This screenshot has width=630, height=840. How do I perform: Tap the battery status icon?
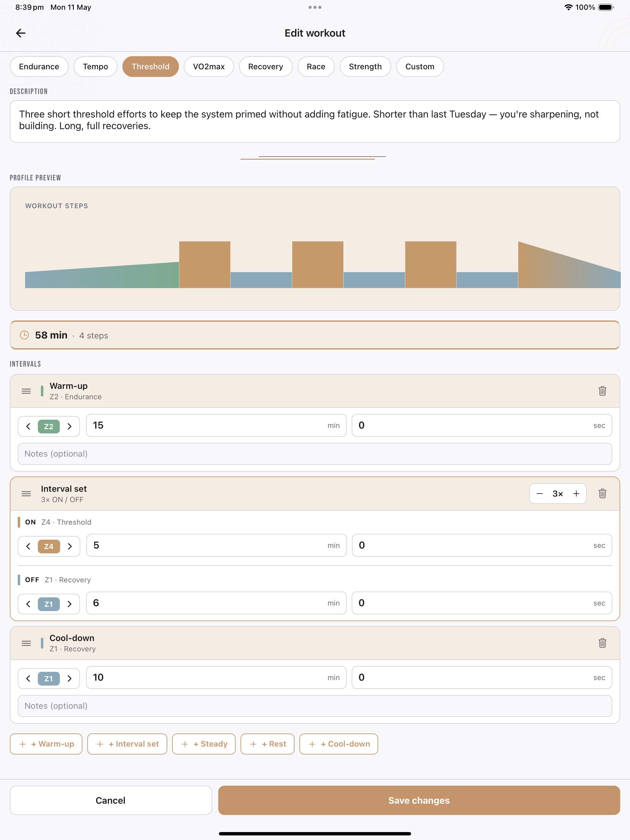(x=606, y=7)
